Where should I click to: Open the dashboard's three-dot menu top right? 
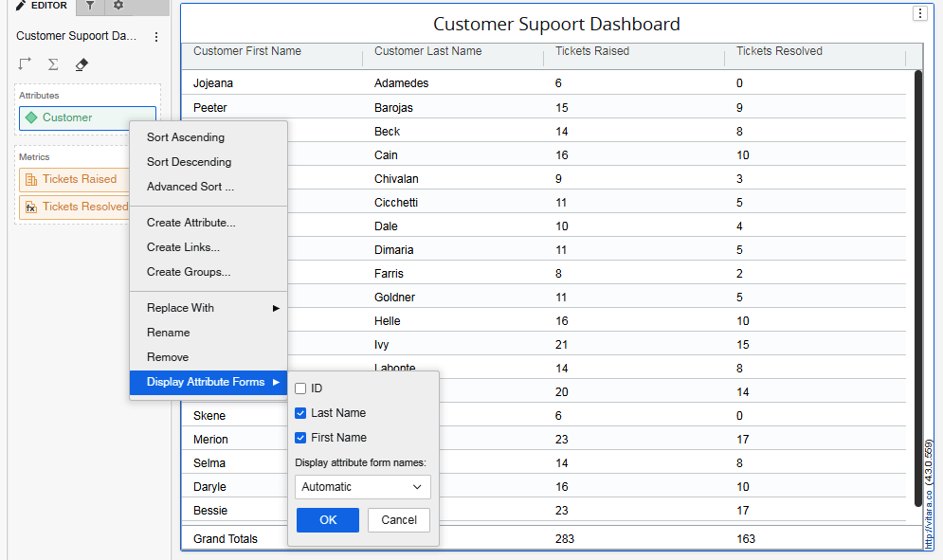coord(919,13)
